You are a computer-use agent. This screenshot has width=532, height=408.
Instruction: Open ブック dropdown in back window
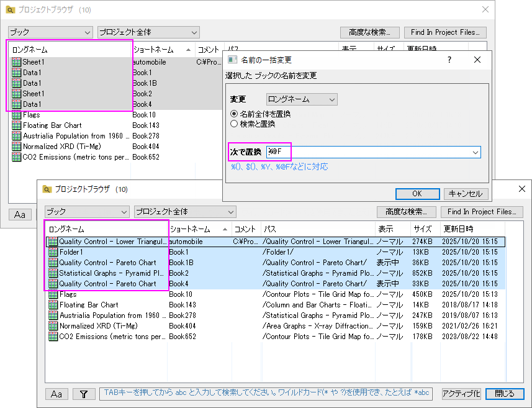tap(50, 32)
